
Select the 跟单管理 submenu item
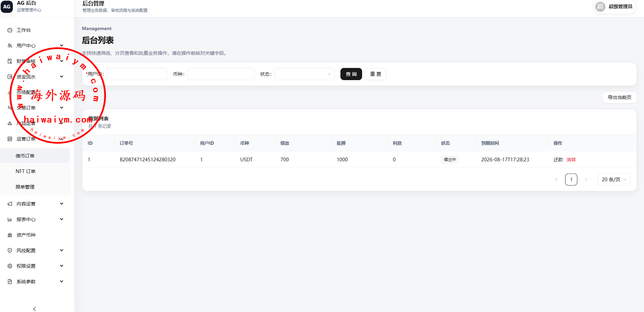(x=25, y=187)
